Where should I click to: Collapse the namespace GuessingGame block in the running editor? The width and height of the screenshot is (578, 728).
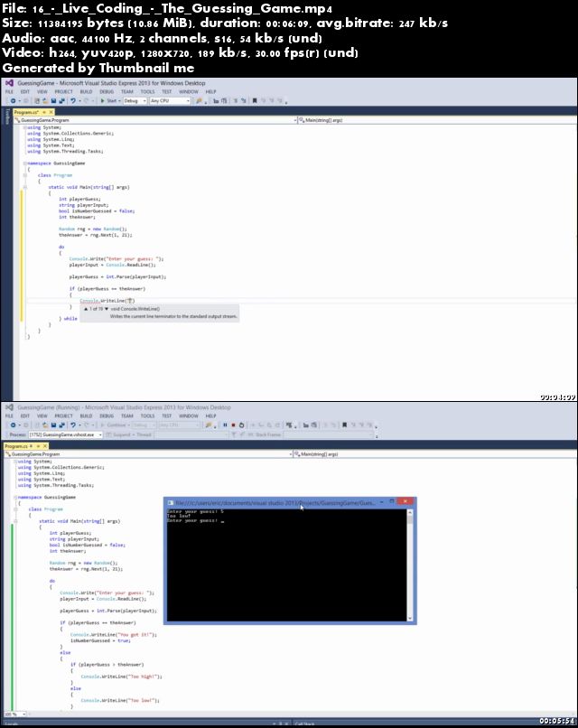pyautogui.click(x=15, y=498)
